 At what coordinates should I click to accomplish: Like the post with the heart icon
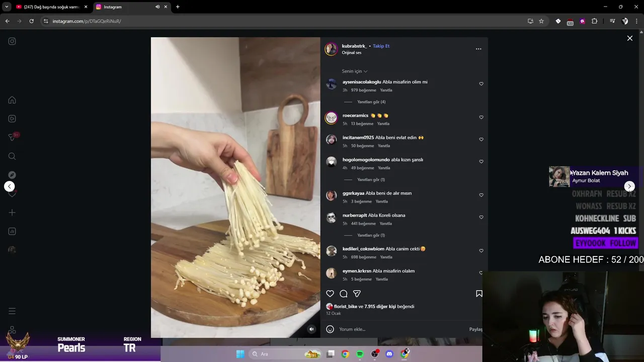pos(330,294)
